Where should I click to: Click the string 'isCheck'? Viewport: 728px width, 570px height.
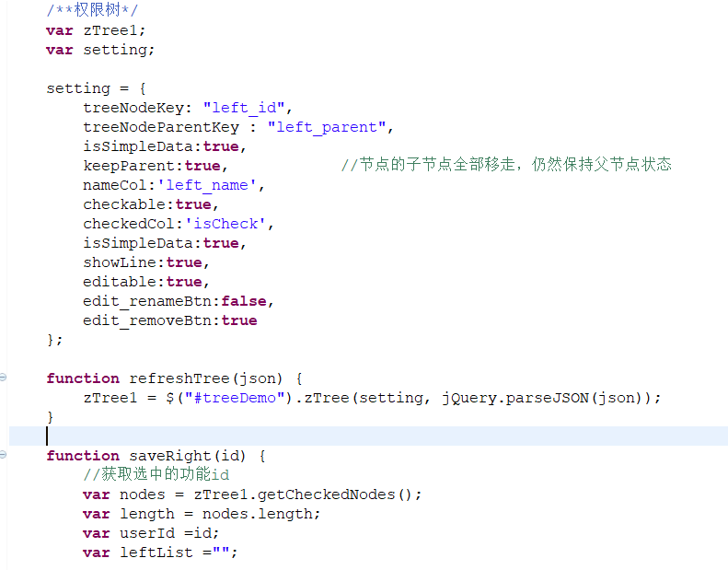pos(225,224)
